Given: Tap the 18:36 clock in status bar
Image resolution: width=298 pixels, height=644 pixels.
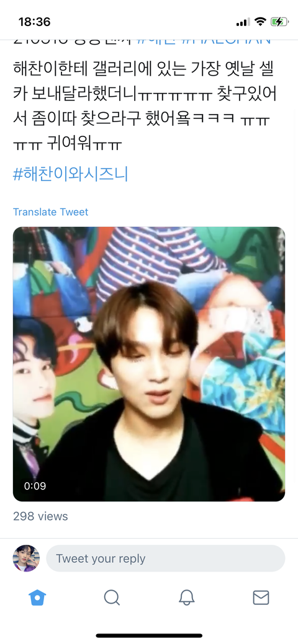Looking at the screenshot, I should point(35,22).
